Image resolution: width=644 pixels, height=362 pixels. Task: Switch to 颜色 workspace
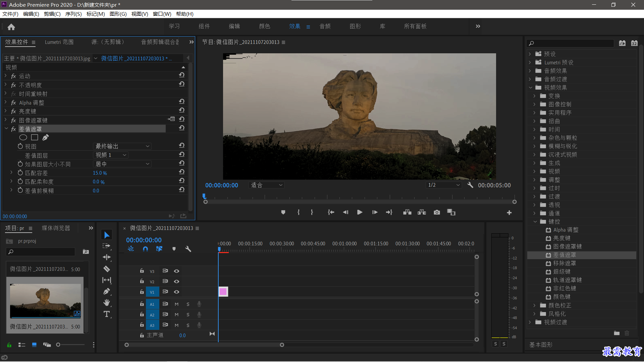click(265, 26)
